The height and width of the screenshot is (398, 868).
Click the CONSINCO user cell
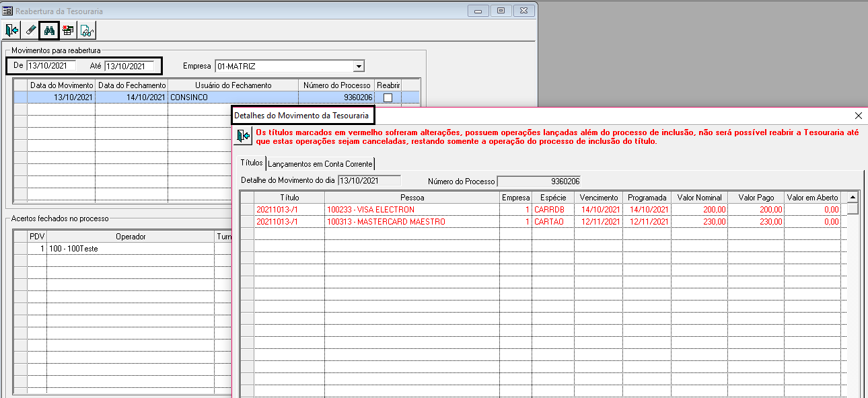tap(233, 97)
